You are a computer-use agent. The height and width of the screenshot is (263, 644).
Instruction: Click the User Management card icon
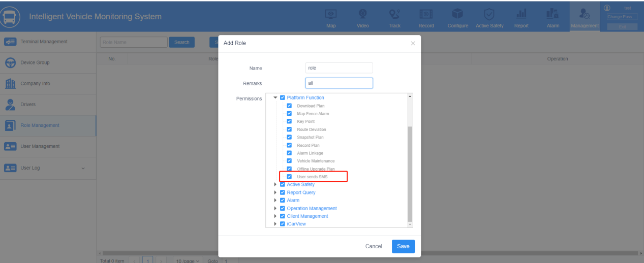click(x=10, y=146)
